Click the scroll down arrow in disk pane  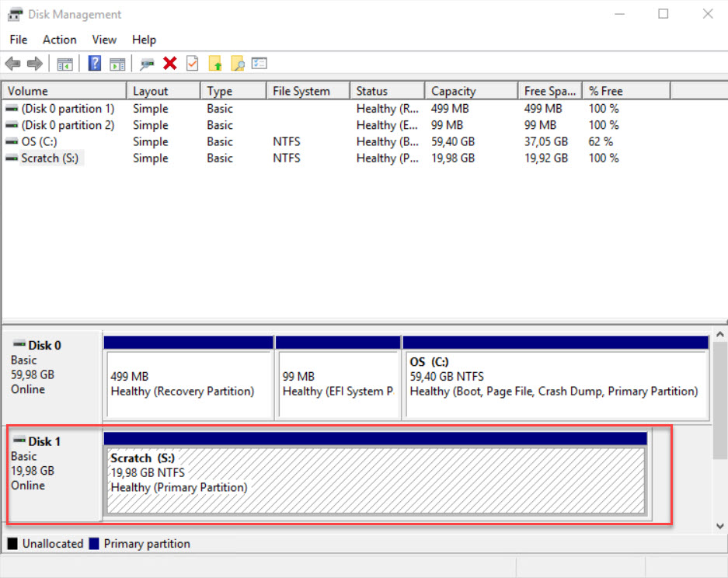pos(719,526)
